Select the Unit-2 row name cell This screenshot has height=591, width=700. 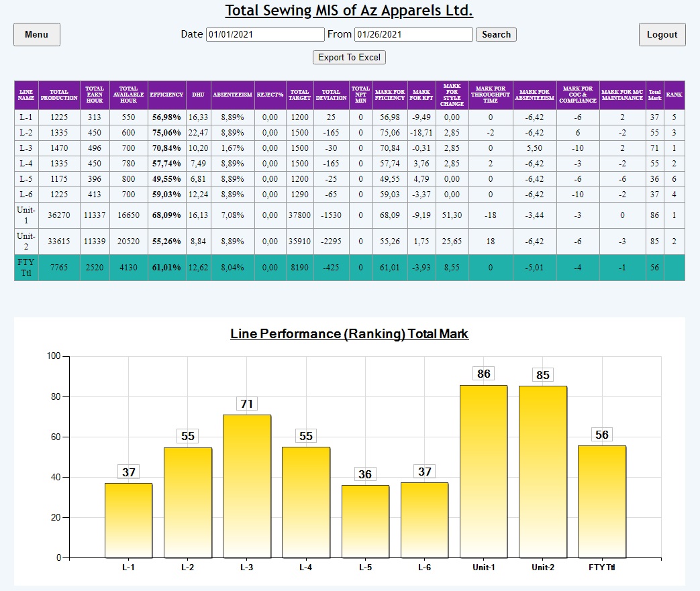(x=26, y=241)
